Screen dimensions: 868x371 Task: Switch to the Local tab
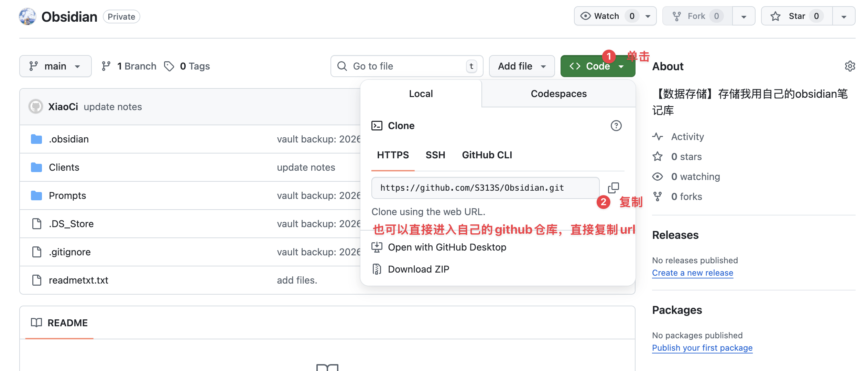(x=421, y=94)
